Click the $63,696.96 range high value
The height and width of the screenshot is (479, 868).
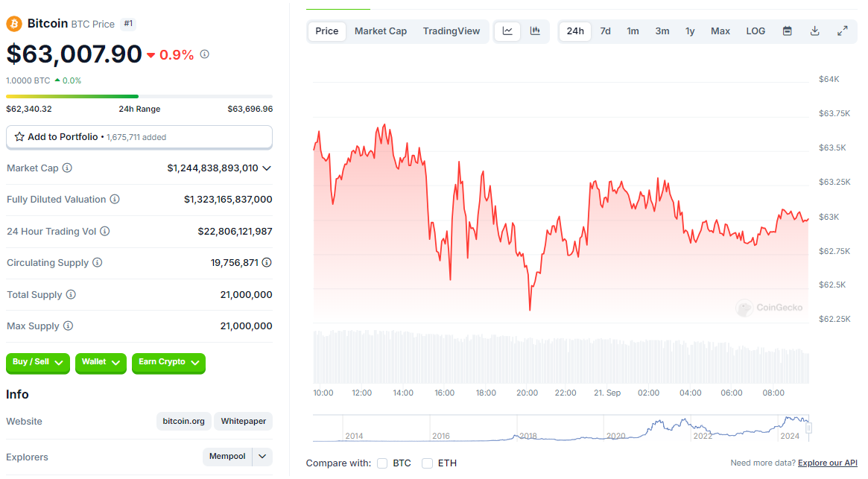pos(250,109)
